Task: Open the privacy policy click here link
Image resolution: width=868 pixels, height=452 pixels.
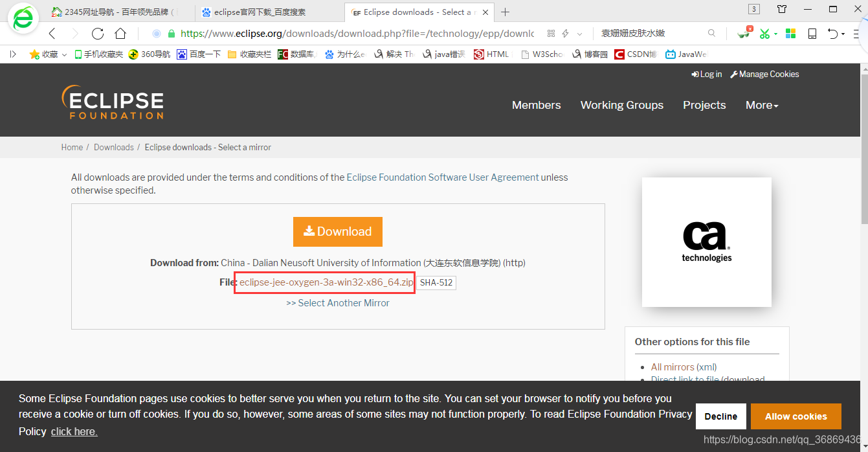Action: click(x=74, y=431)
